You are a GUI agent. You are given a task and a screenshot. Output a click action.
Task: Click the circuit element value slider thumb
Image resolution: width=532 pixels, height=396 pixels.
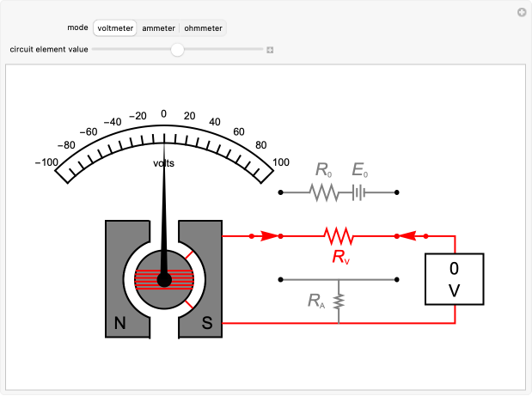[177, 50]
